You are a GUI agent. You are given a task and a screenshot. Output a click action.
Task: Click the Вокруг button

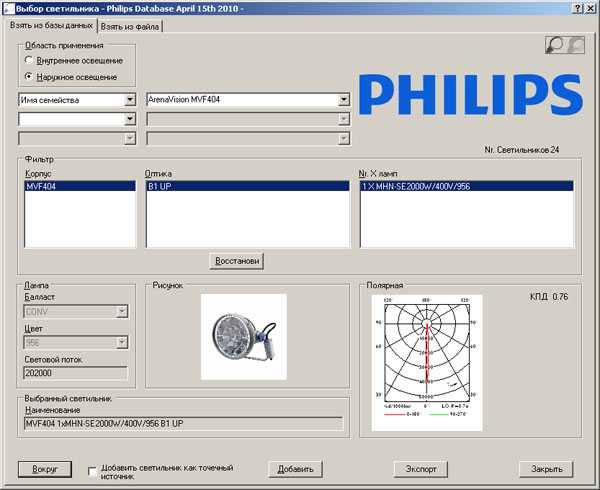coord(45,469)
